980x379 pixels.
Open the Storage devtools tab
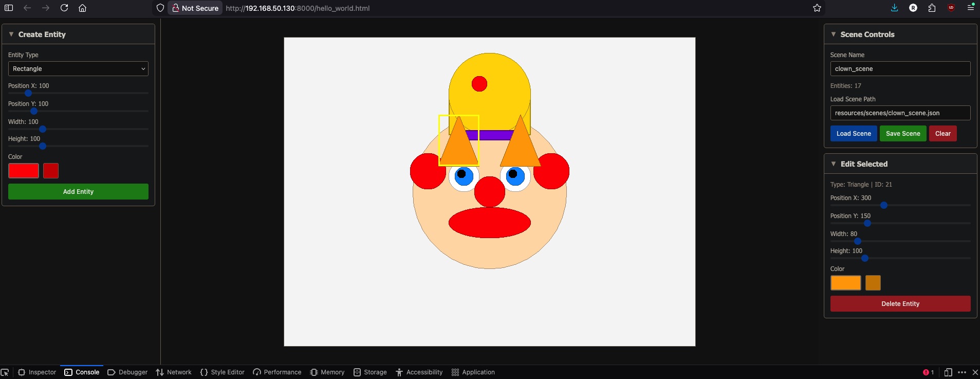(x=370, y=372)
